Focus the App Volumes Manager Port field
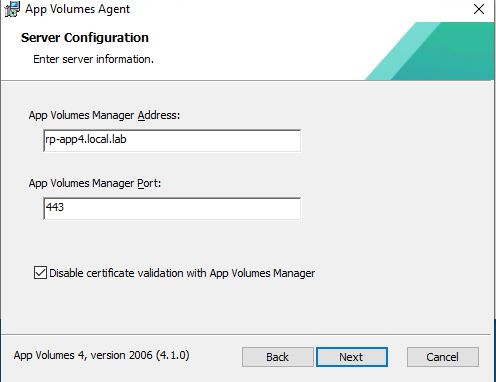Viewport: 496px width, 382px height. (172, 209)
